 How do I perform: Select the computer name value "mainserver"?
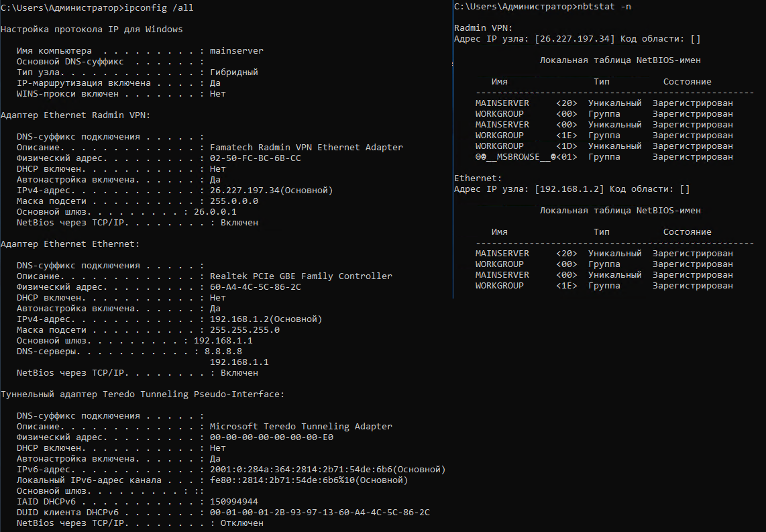[x=236, y=51]
